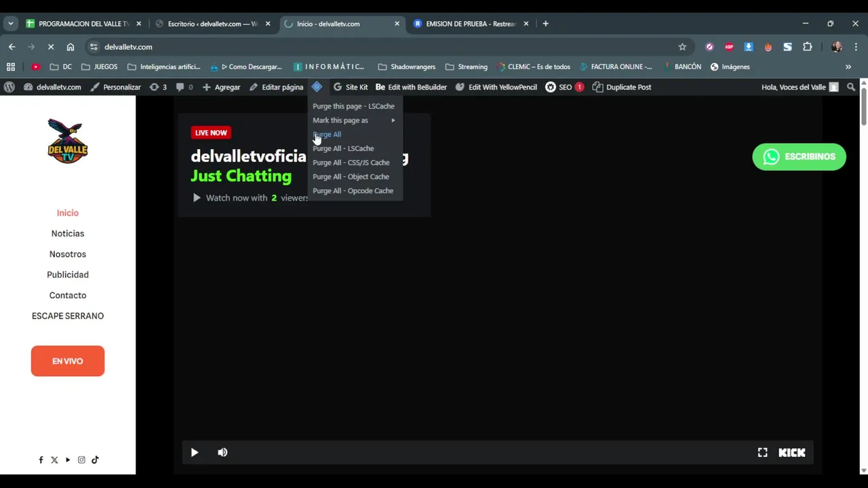Show more bookmarks with the chevron
The width and height of the screenshot is (868, 488).
[x=848, y=66]
